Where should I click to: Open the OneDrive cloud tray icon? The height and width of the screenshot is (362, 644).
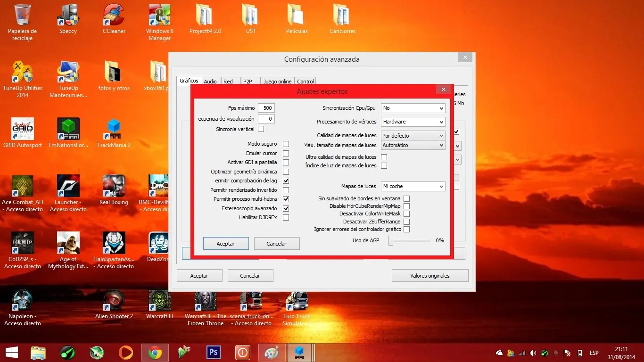pyautogui.click(x=499, y=353)
